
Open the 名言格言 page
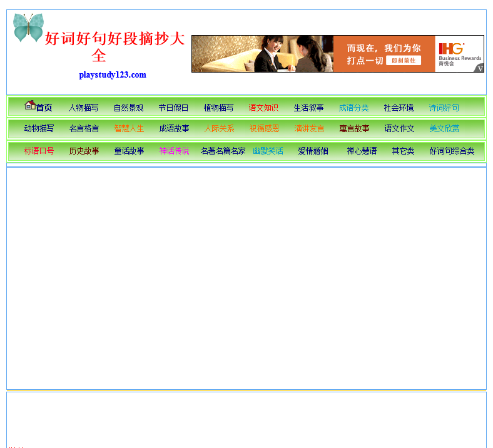[84, 128]
